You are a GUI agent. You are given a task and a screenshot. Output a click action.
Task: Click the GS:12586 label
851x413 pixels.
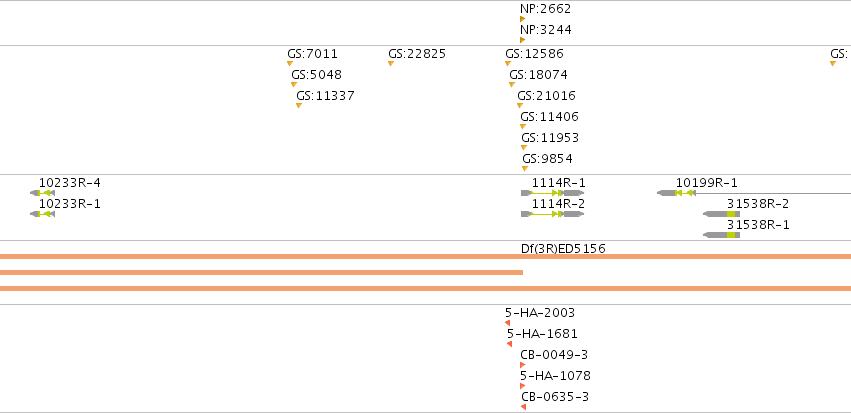pyautogui.click(x=534, y=54)
